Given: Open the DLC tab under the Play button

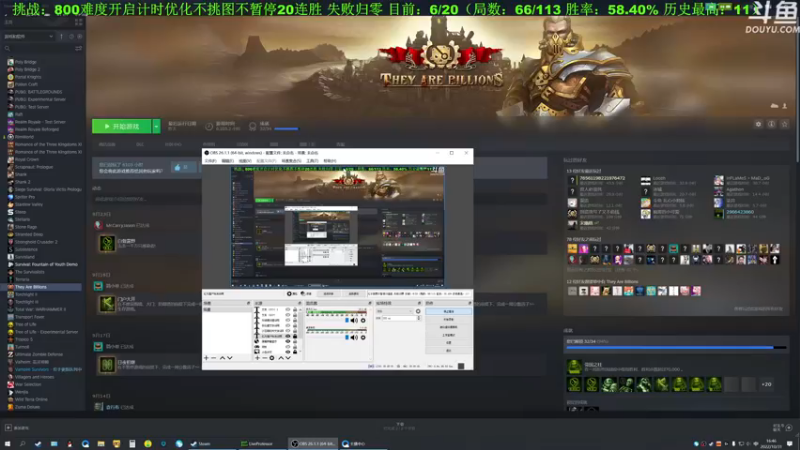Looking at the screenshot, I should coord(139,144).
